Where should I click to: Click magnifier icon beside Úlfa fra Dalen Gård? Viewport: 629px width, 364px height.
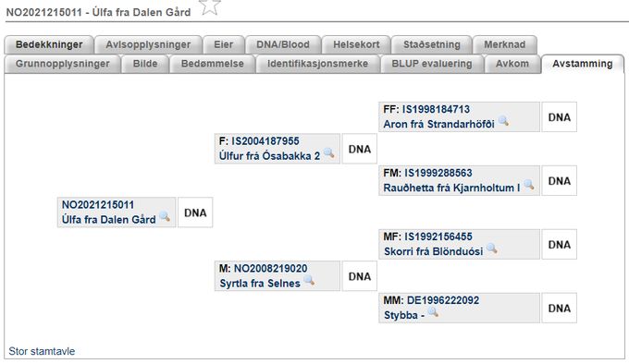tap(165, 216)
